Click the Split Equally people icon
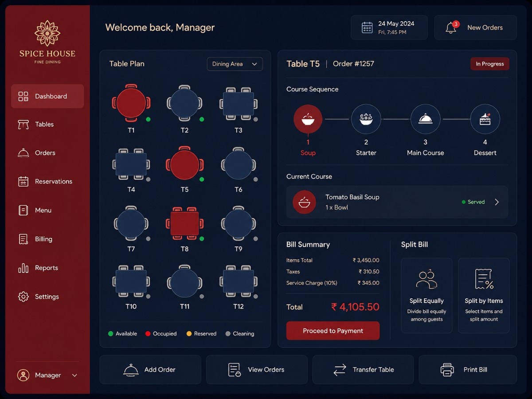This screenshot has width=532, height=399. 426,279
